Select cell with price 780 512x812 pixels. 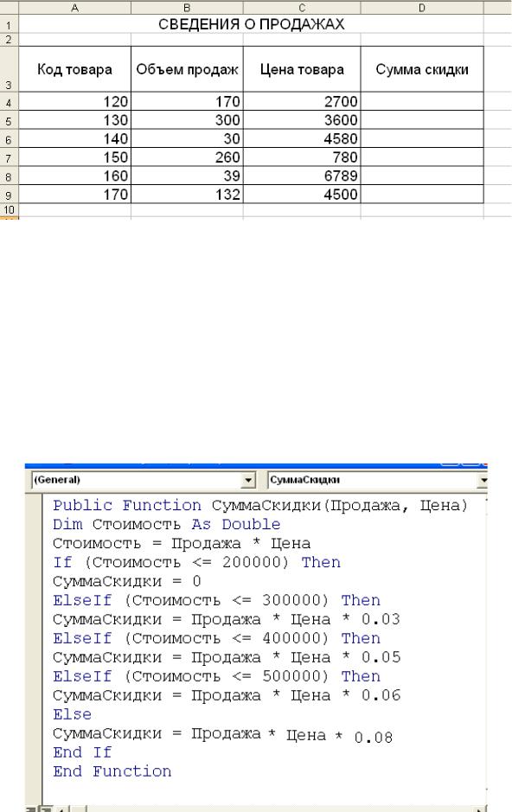click(302, 157)
